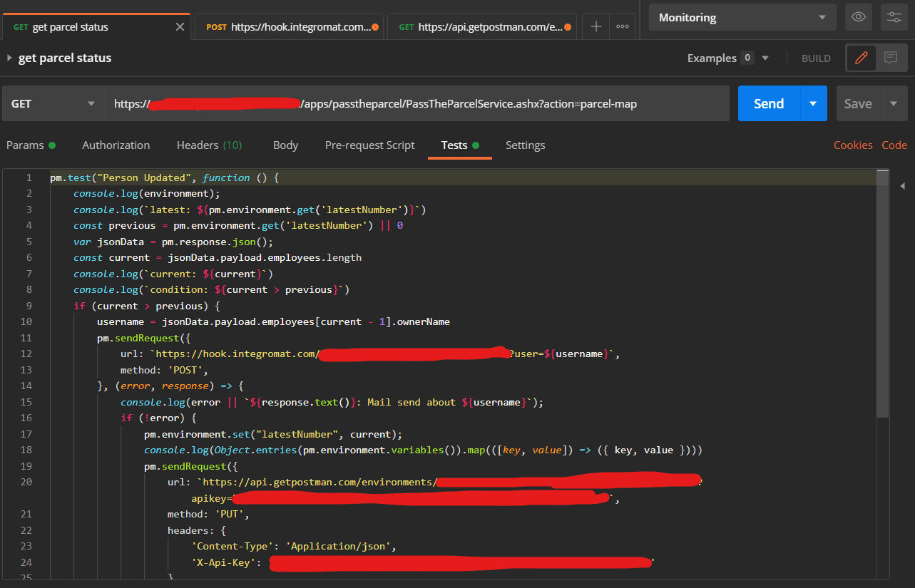Open tab options three-dots menu

pyautogui.click(x=623, y=27)
